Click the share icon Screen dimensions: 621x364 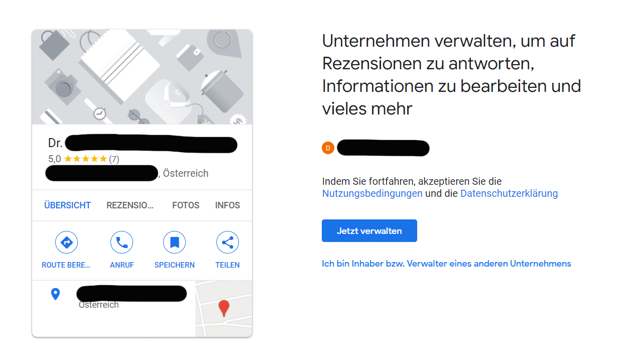[x=227, y=243]
